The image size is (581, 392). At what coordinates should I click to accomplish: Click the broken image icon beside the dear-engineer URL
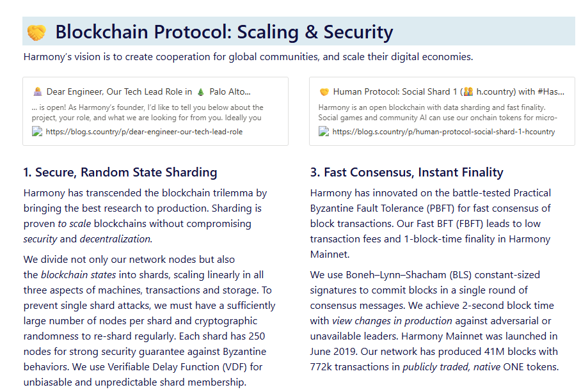click(37, 131)
